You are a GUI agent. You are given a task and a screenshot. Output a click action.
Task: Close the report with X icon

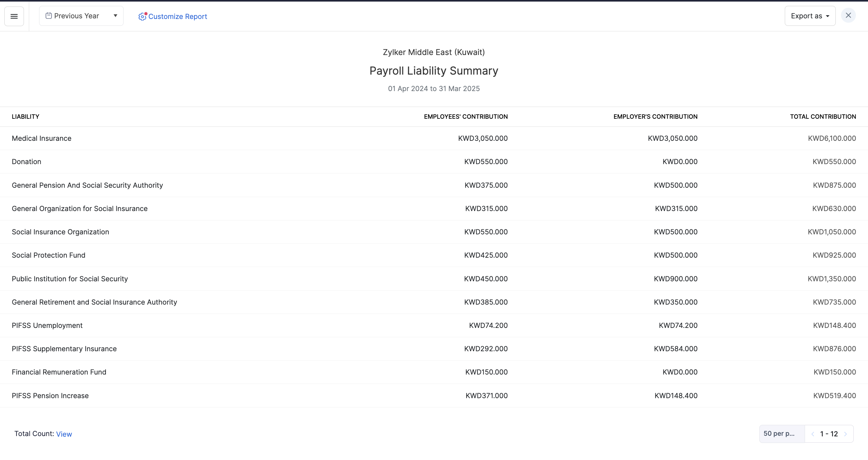(848, 16)
